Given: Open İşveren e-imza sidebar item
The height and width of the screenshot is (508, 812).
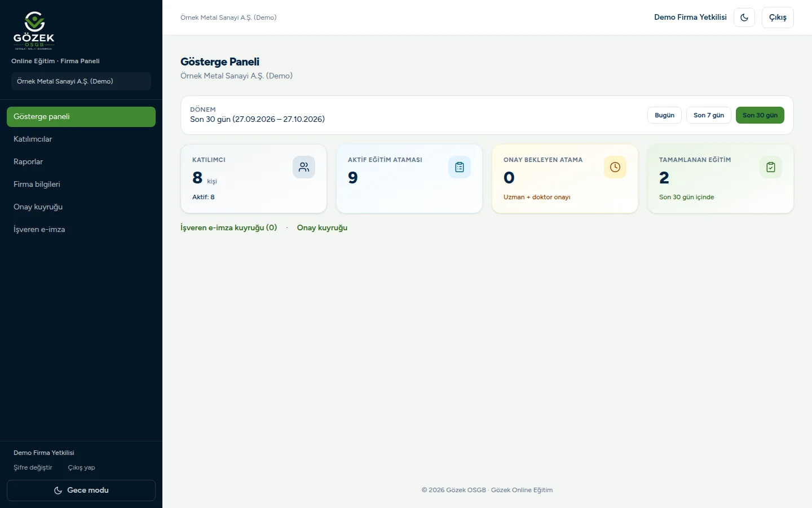Looking at the screenshot, I should [x=81, y=230].
